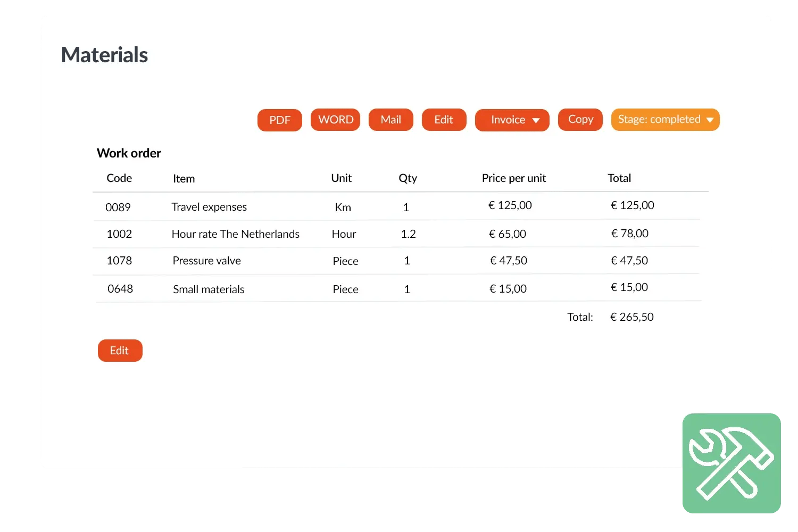Select the Hour rate The Netherlands item
The width and height of the screenshot is (798, 532).
tap(235, 234)
